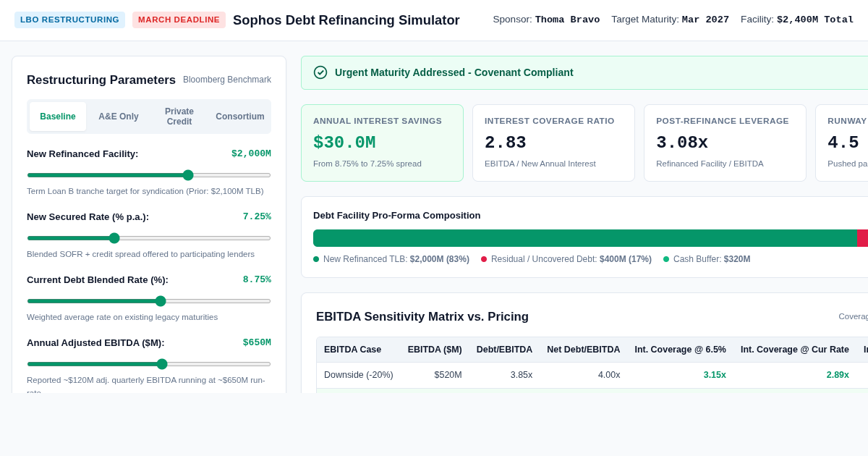Select the Downside (-20%) row label
Image resolution: width=868 pixels, height=456 pixels.
359,375
